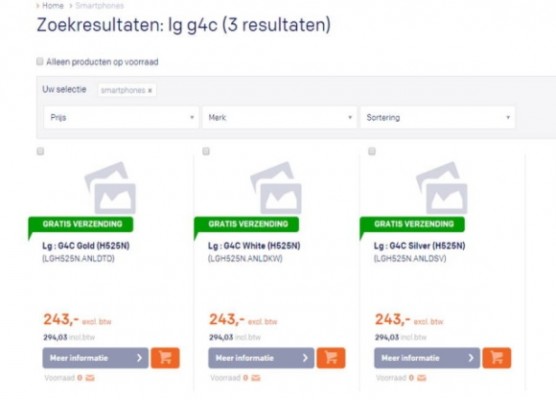Go to Smartphones breadcrumb

(100, 5)
